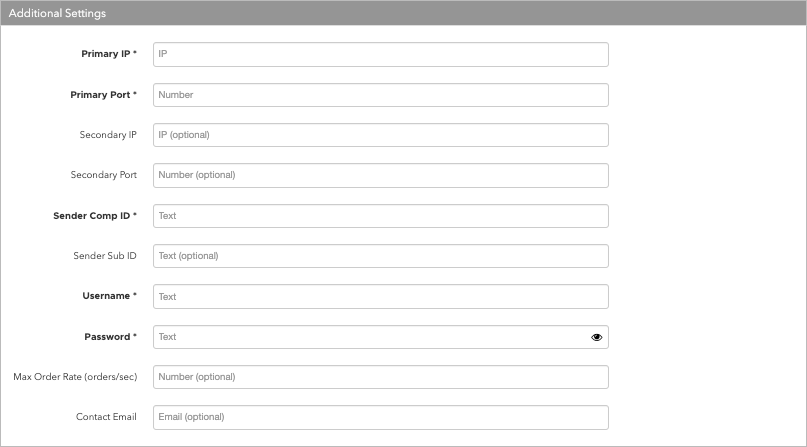This screenshot has width=807, height=447.
Task: Click the Secondary Port label
Action: click(103, 175)
